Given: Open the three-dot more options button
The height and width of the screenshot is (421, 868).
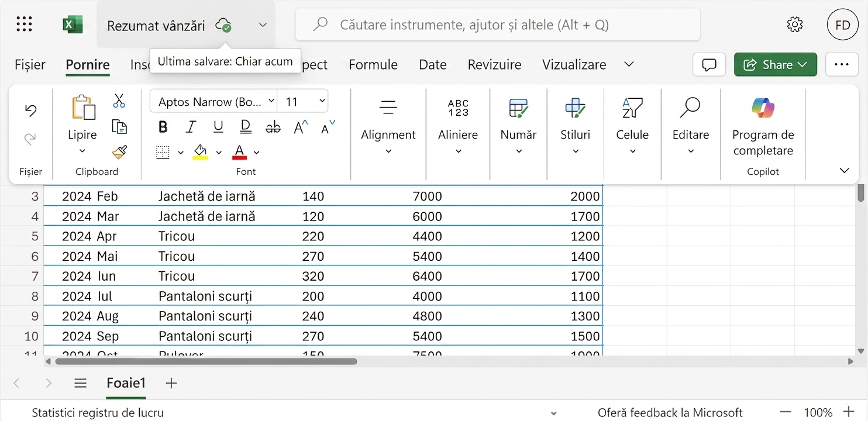Looking at the screenshot, I should pyautogui.click(x=842, y=64).
